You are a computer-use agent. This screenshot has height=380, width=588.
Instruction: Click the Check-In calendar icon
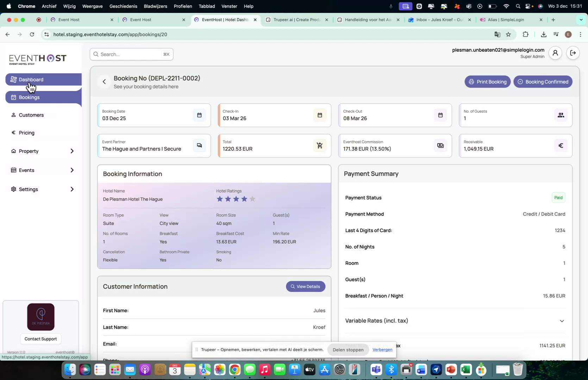pos(320,115)
